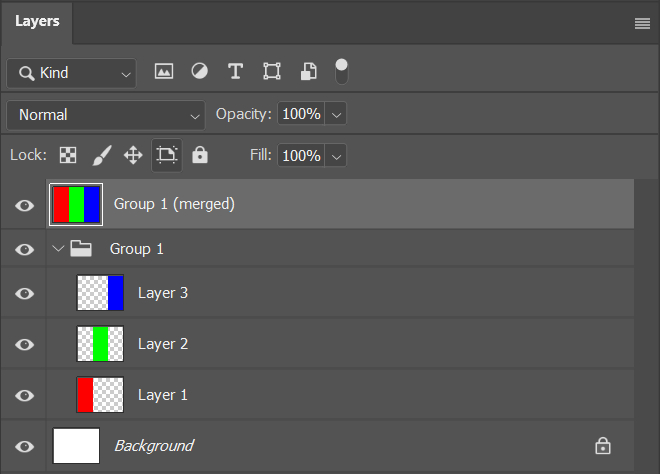
Task: Hide the Background layer
Action: point(24,446)
